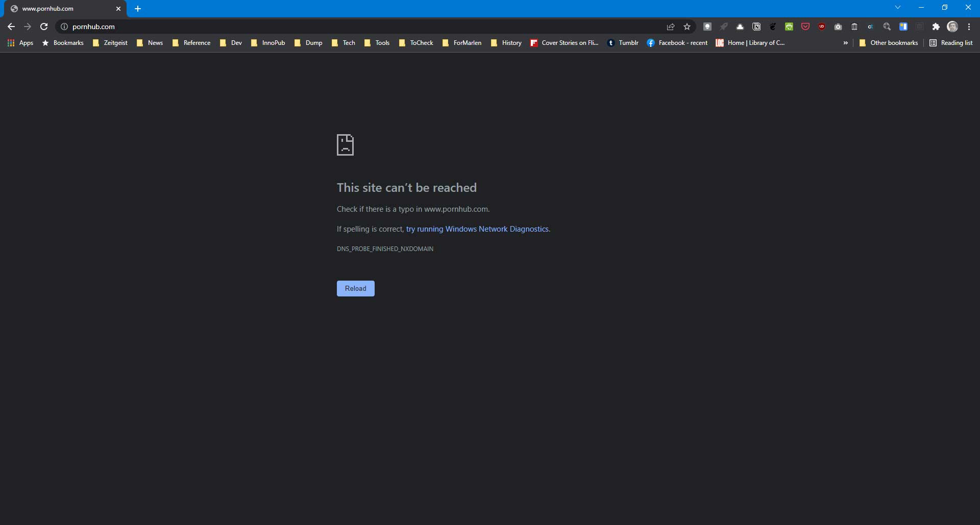980x525 pixels.
Task: Open the Wayback Machine pillar extension
Action: click(x=854, y=27)
